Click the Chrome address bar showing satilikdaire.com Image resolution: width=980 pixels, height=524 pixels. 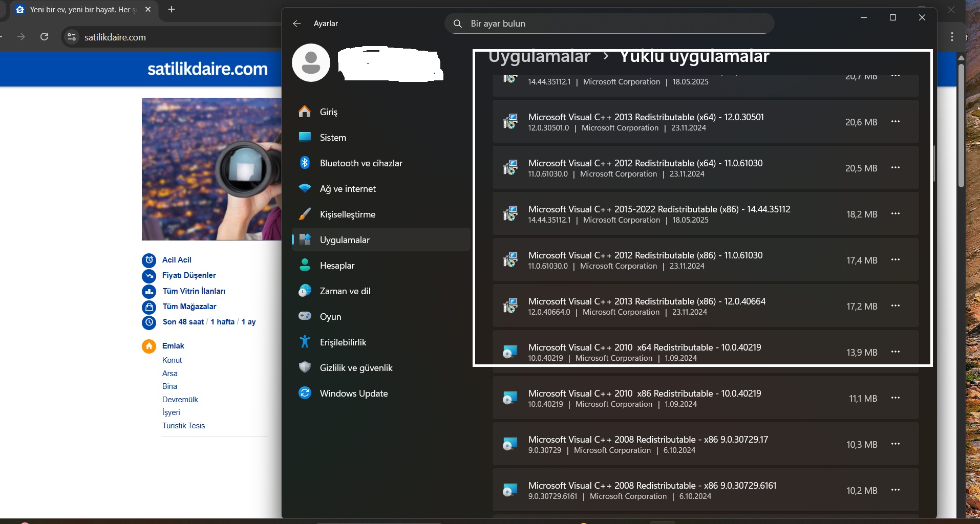pyautogui.click(x=172, y=37)
